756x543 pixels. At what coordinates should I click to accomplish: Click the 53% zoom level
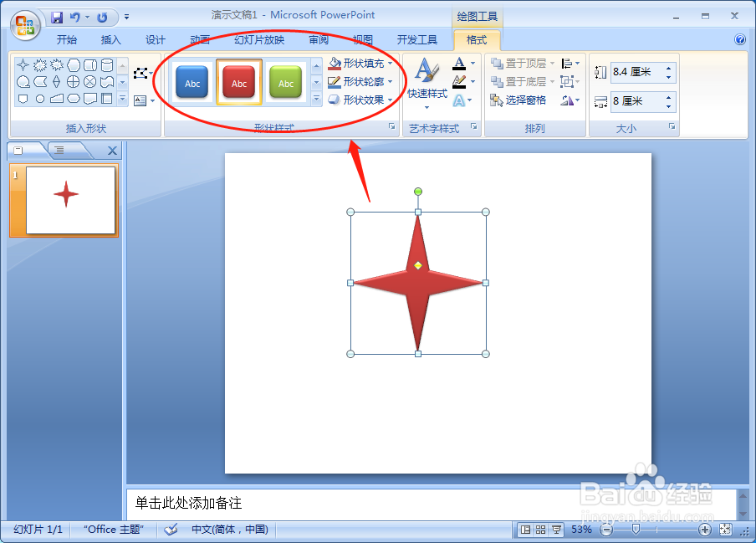click(581, 530)
